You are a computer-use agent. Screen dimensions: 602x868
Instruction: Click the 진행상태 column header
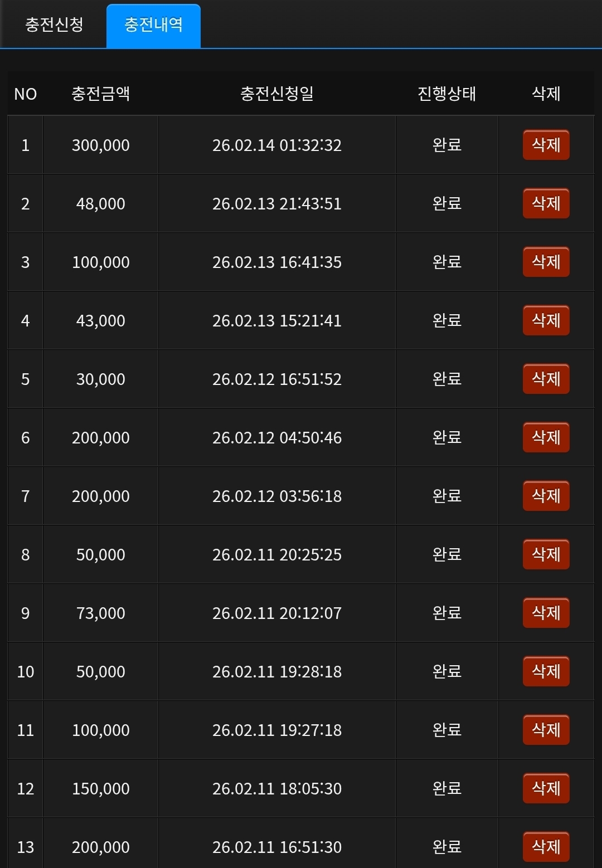click(x=446, y=94)
